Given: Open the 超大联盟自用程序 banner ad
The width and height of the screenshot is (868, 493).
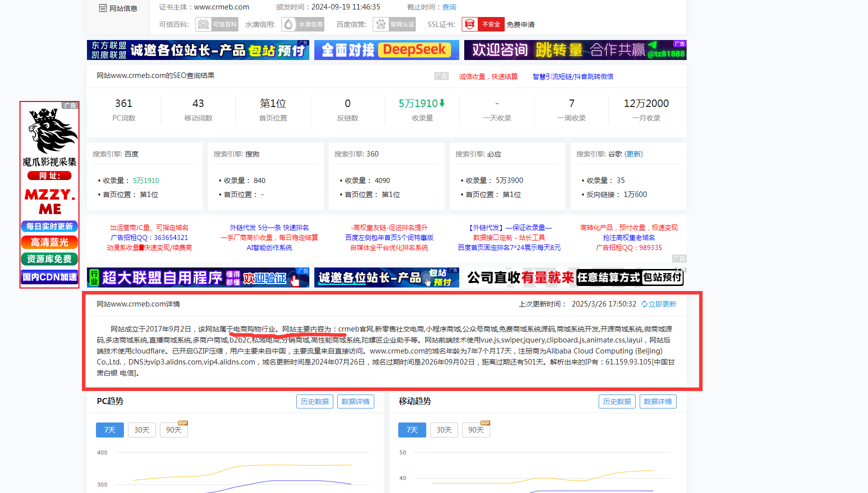Looking at the screenshot, I should pos(198,277).
